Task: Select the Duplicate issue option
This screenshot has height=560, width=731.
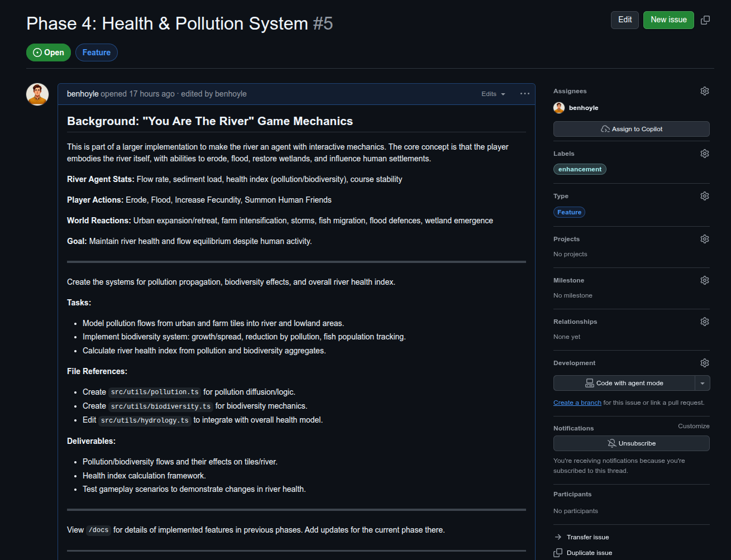Action: tap(589, 553)
